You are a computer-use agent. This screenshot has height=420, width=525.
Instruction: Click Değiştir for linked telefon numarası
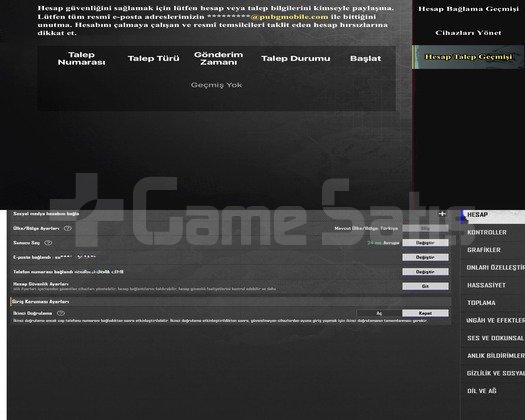pyautogui.click(x=425, y=272)
